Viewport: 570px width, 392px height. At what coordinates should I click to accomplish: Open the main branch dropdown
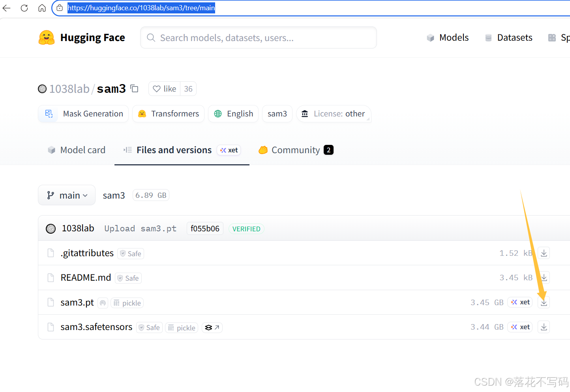click(x=67, y=195)
